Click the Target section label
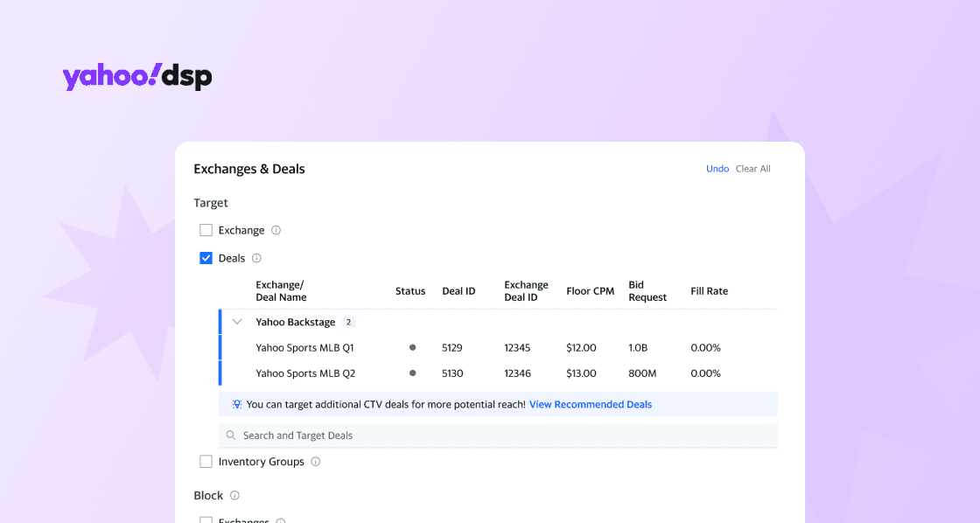Image resolution: width=980 pixels, height=523 pixels. [x=211, y=203]
